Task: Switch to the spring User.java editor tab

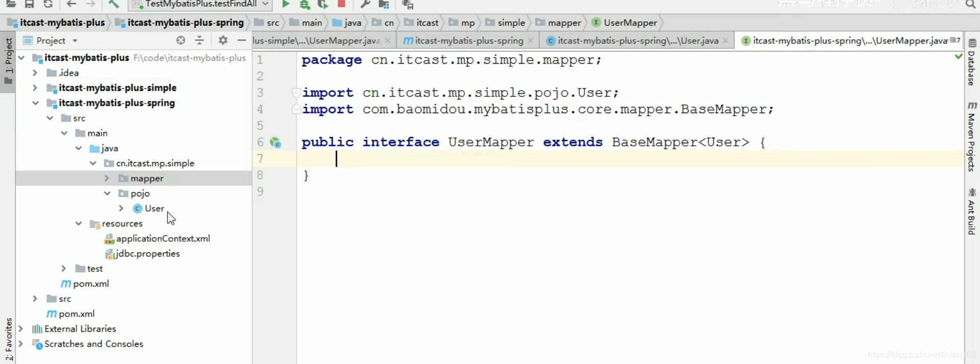Action: 638,40
